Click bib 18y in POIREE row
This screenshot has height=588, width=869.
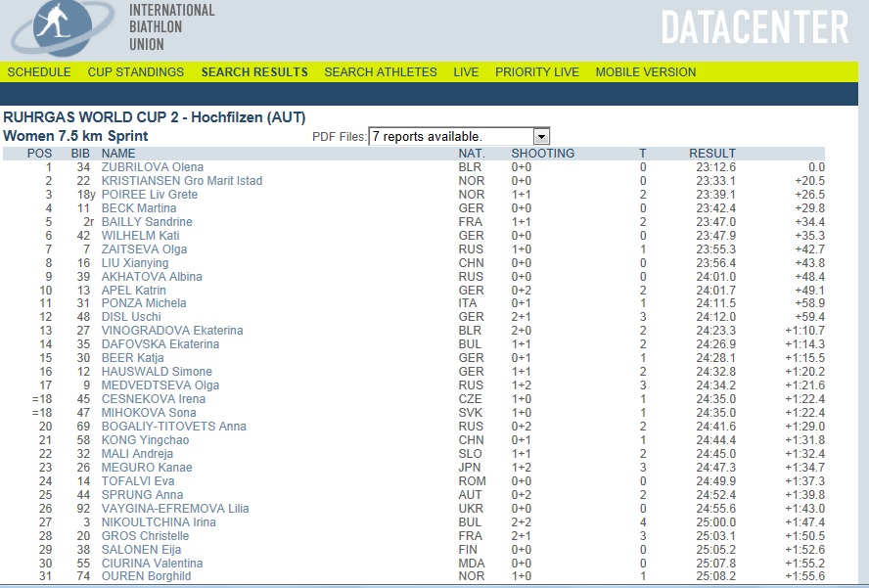(x=86, y=195)
